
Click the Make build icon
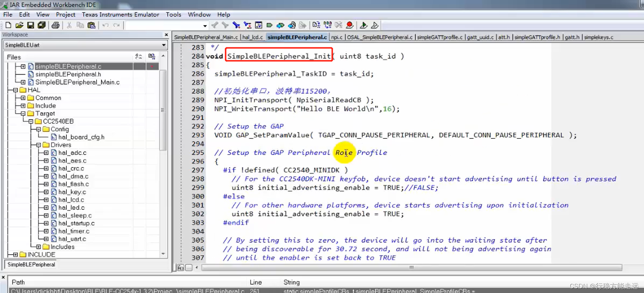(x=327, y=25)
